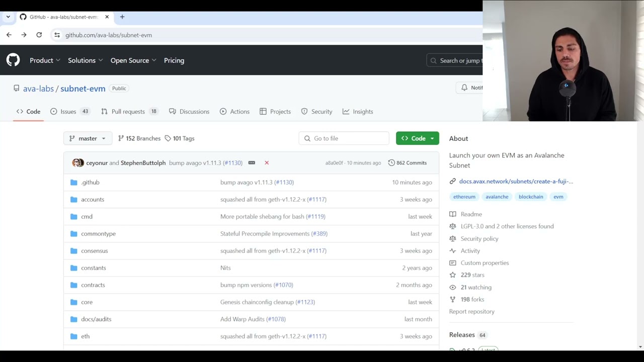
Task: View the 101 Tags link
Action: click(180, 138)
